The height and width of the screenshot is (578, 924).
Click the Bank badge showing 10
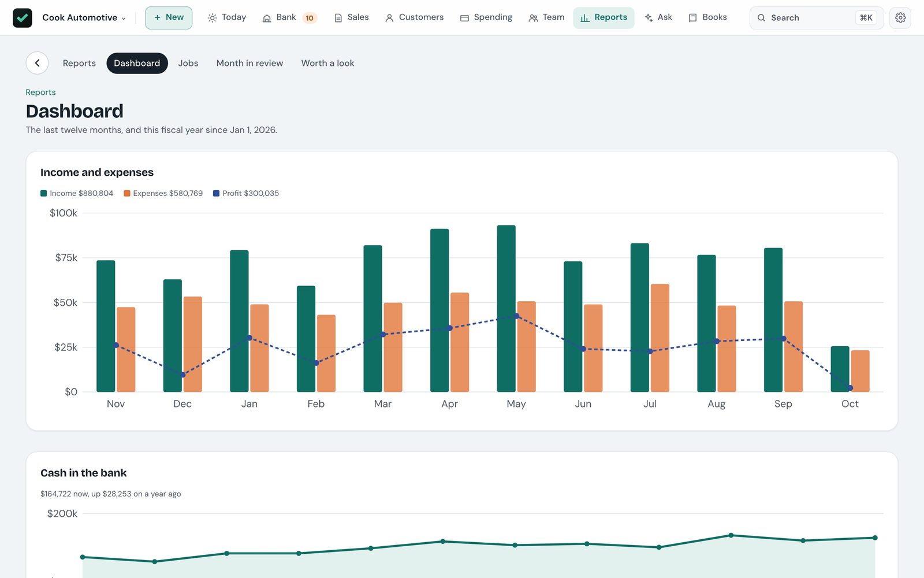(310, 18)
